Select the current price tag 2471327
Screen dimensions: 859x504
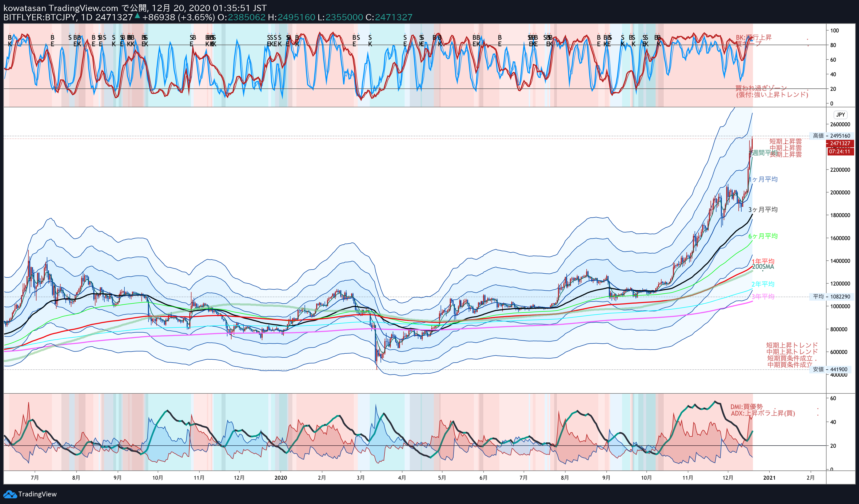(x=840, y=143)
